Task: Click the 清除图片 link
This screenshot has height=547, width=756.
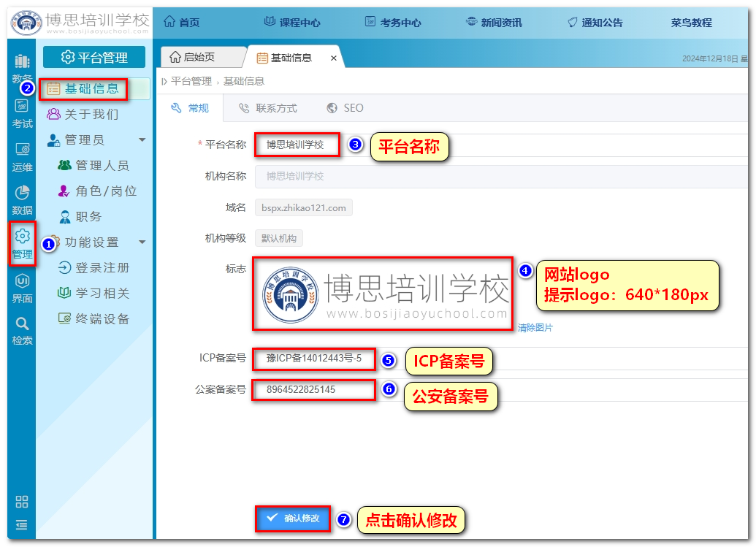Action: [535, 328]
